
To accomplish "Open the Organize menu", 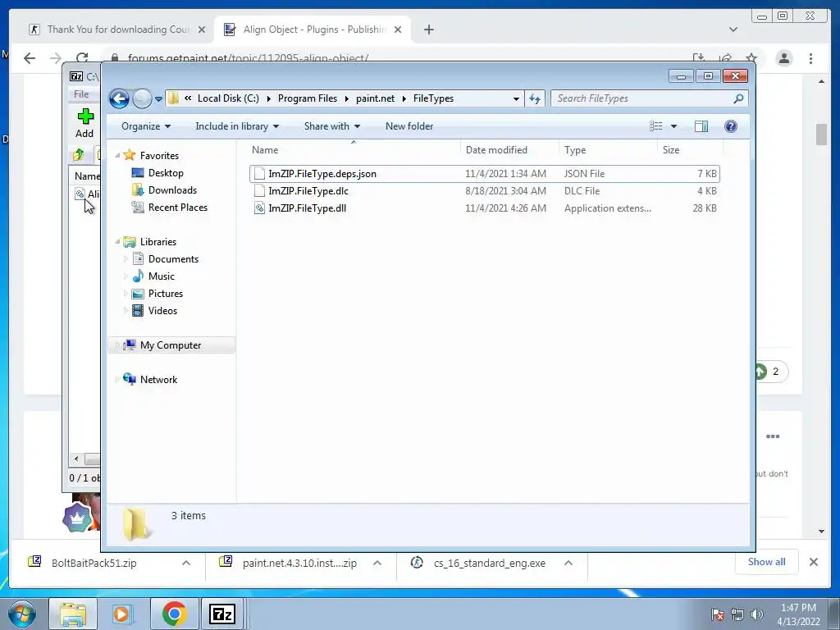I will [146, 126].
